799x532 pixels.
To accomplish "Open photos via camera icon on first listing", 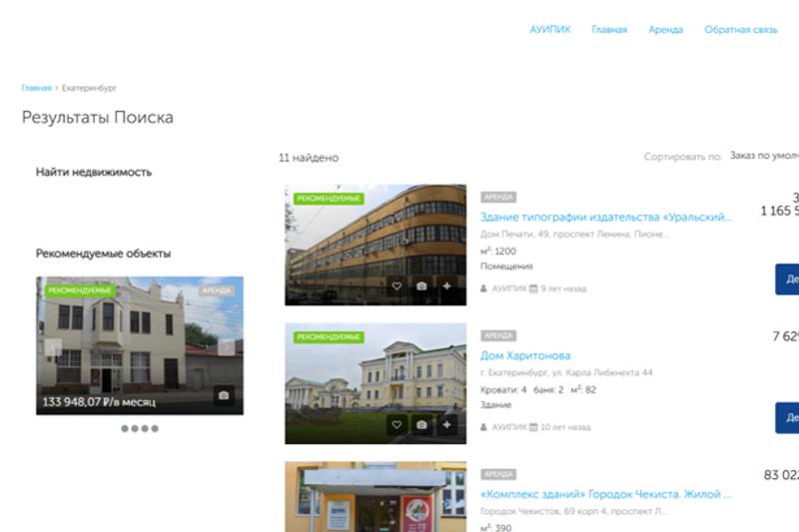I will (x=421, y=286).
